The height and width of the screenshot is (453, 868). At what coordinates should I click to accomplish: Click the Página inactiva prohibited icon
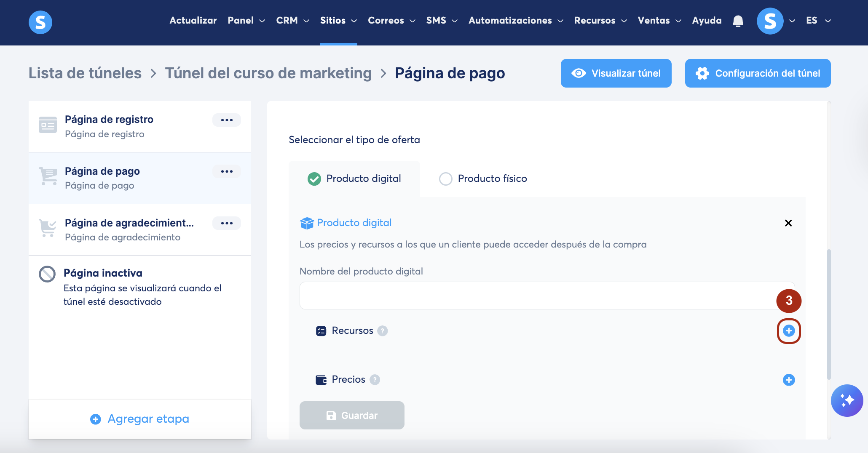[x=47, y=274]
